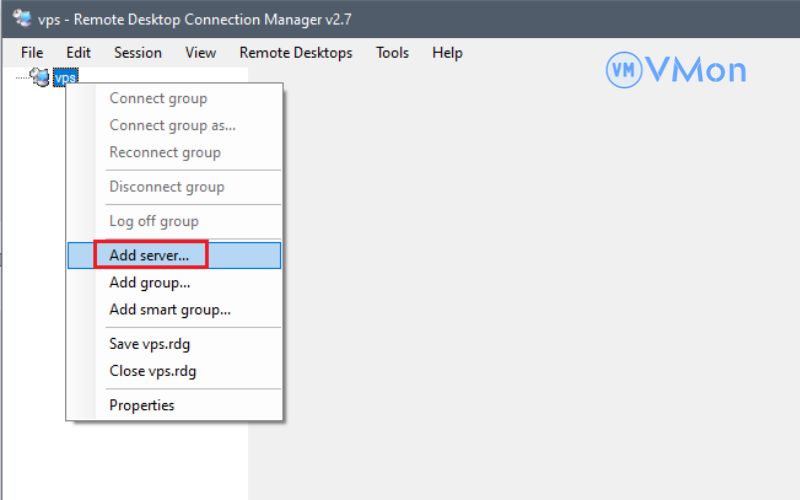Choose Add group... from context menu

coord(174,282)
